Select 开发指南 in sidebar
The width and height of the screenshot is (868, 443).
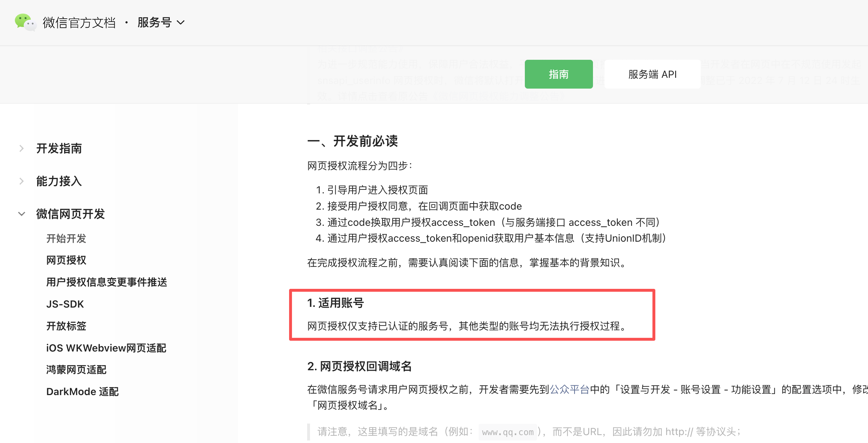click(59, 148)
